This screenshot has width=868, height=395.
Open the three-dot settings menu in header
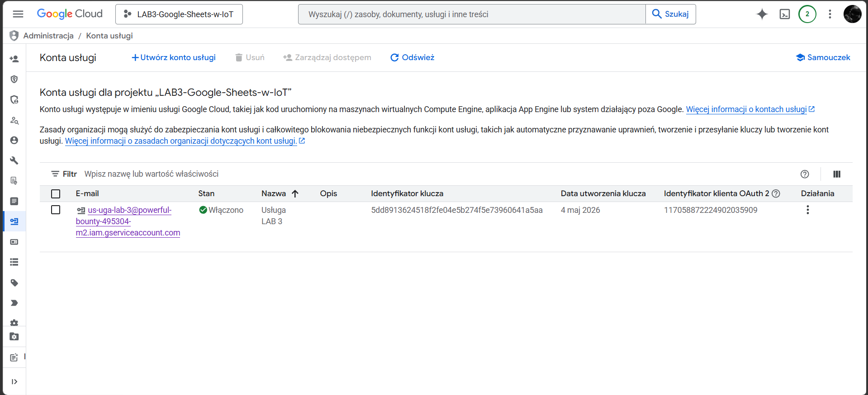pos(830,14)
